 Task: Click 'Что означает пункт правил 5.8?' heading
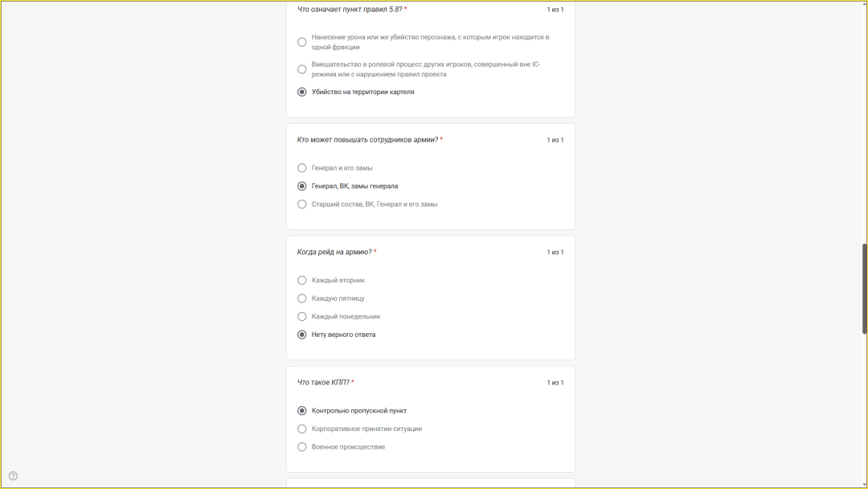point(350,10)
